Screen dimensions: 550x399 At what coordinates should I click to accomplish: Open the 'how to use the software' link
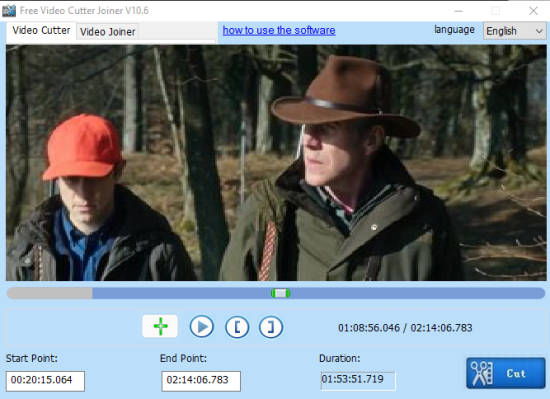coord(279,31)
